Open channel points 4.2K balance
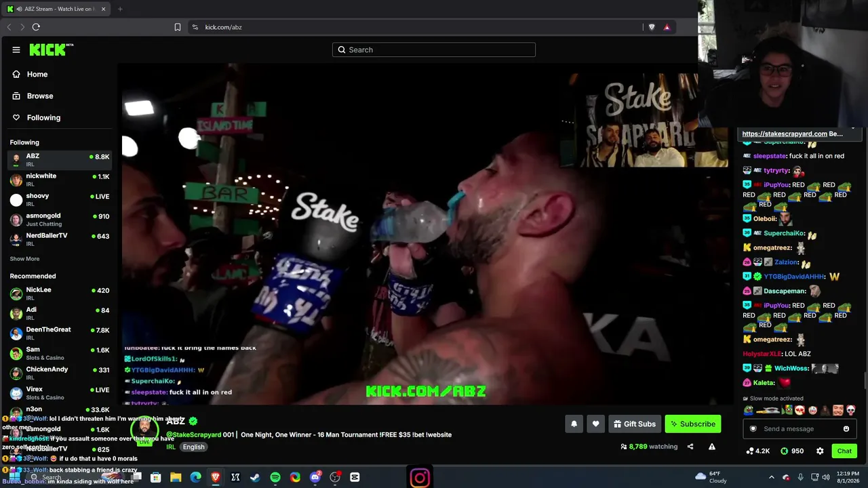 pos(757,451)
